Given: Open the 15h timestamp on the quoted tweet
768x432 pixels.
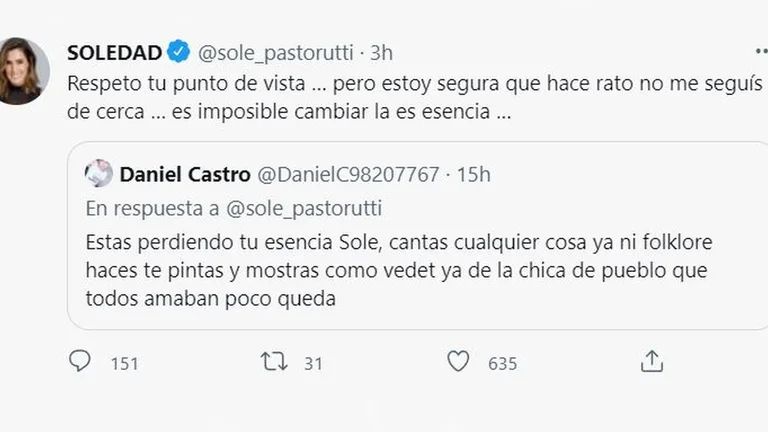Looking at the screenshot, I should pyautogui.click(x=473, y=174).
